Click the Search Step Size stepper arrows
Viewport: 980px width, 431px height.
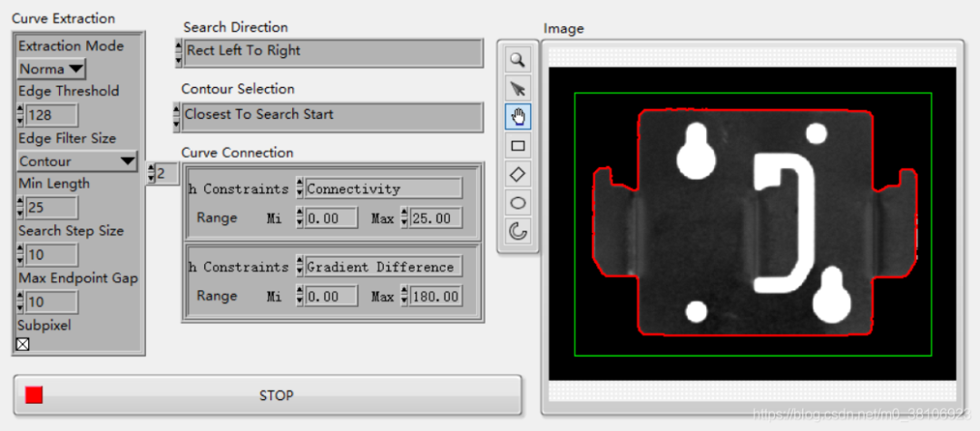[21, 255]
